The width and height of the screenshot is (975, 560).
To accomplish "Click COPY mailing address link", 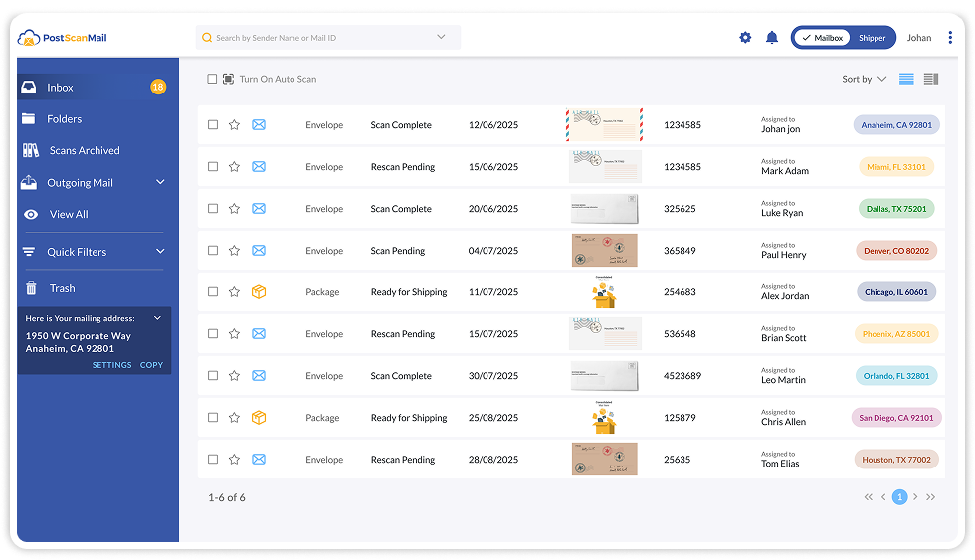I will click(x=151, y=365).
